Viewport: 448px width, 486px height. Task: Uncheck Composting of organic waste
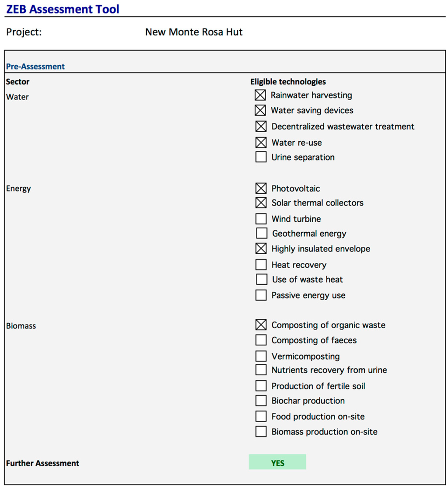tap(261, 325)
